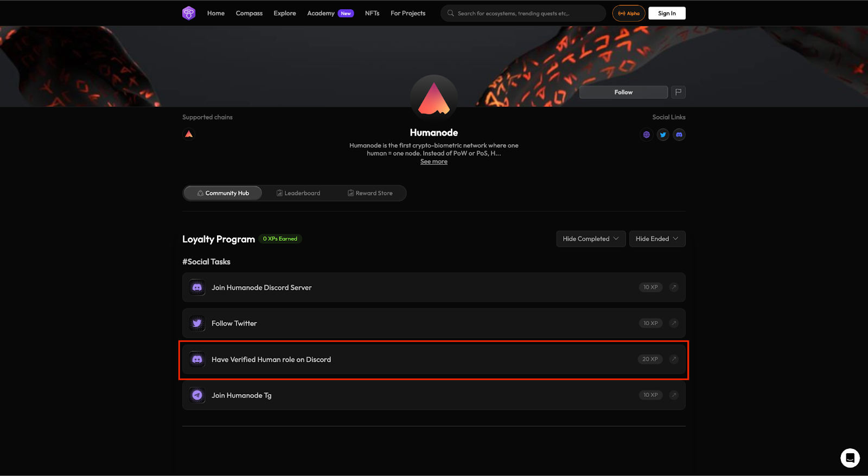Follow the Humanode community
Screen dimensions: 868x476
click(x=623, y=92)
